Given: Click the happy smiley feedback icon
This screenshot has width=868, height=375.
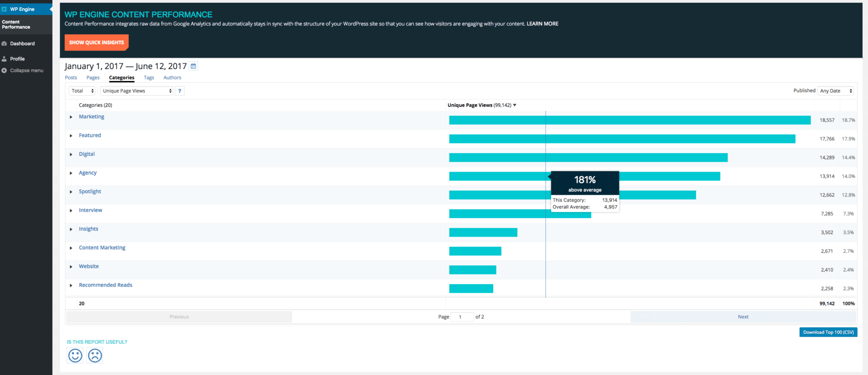Looking at the screenshot, I should tap(75, 356).
